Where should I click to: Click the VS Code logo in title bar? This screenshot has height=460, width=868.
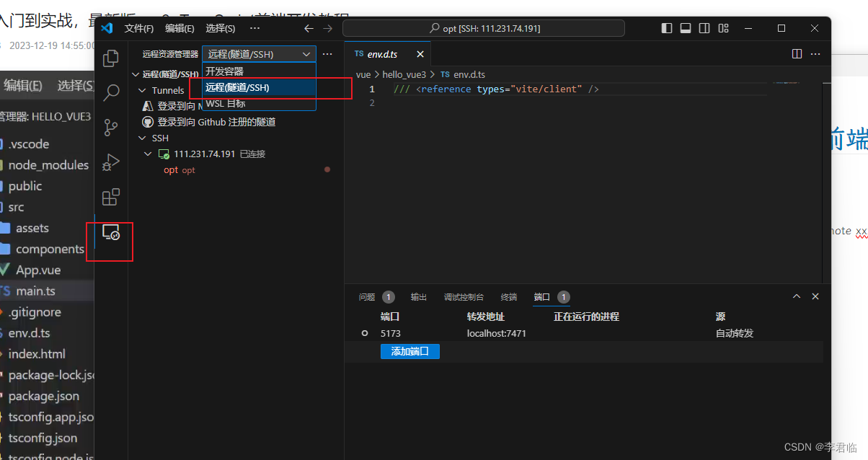(107, 28)
